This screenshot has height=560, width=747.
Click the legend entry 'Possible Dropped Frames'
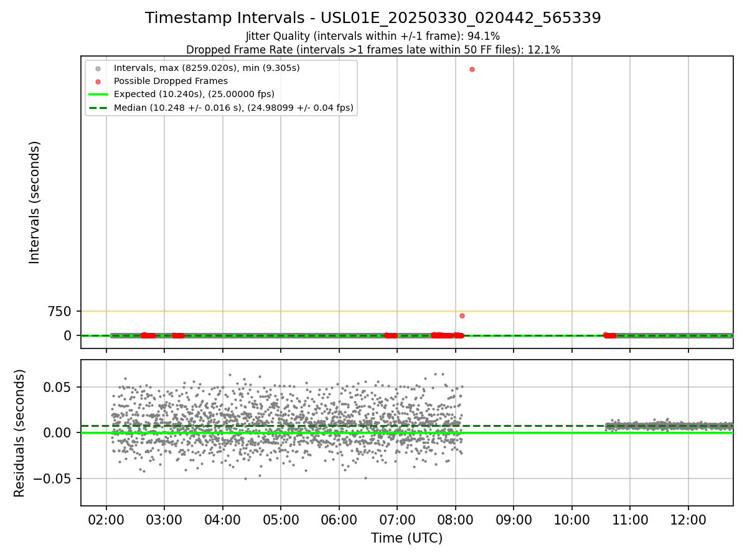pos(171,81)
